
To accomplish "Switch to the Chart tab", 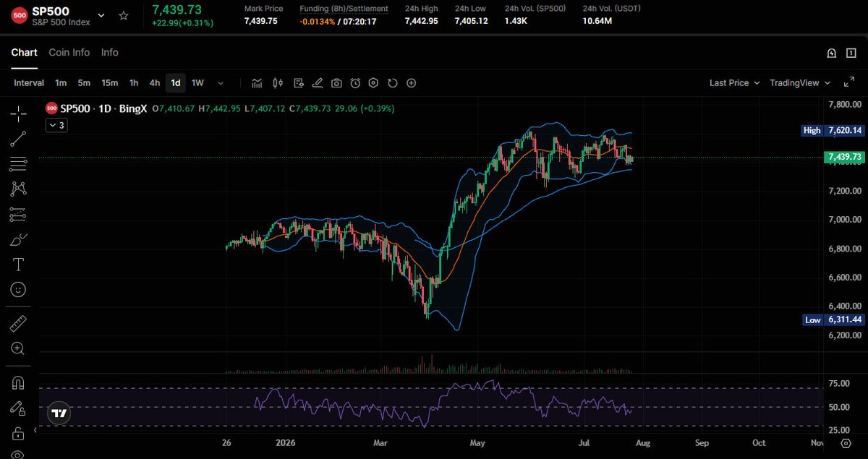I will click(x=25, y=53).
